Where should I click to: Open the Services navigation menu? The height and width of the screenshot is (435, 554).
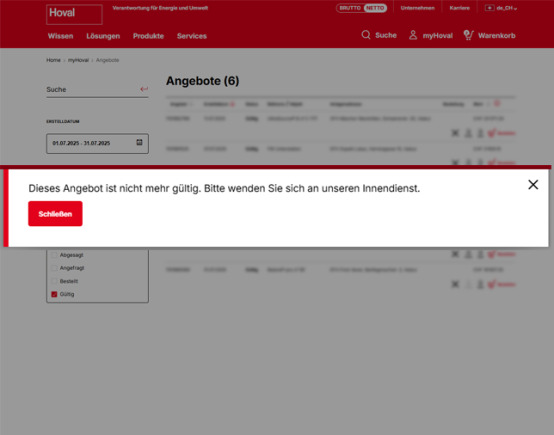tap(191, 36)
